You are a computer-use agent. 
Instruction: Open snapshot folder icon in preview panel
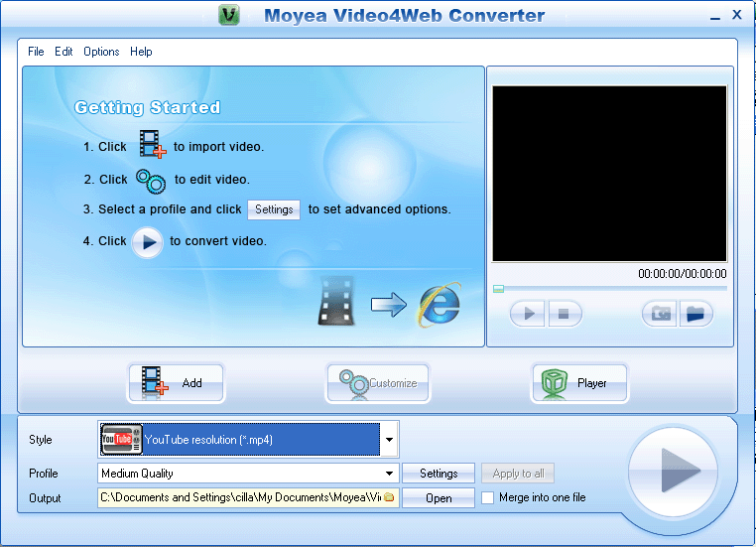pyautogui.click(x=695, y=314)
